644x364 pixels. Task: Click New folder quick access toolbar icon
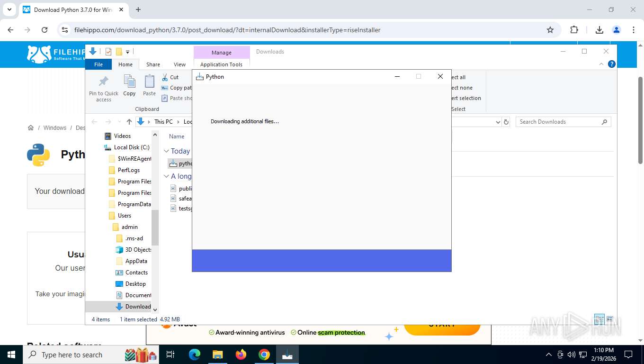(119, 52)
